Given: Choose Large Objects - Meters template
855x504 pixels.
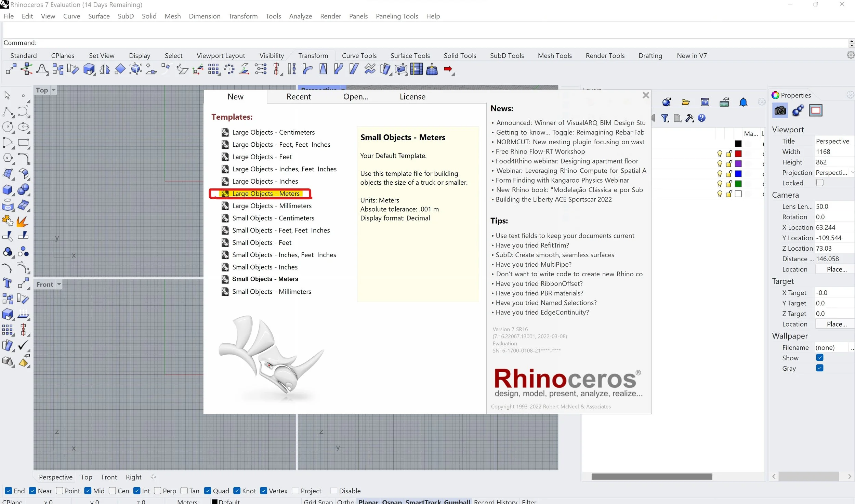Looking at the screenshot, I should pos(265,194).
